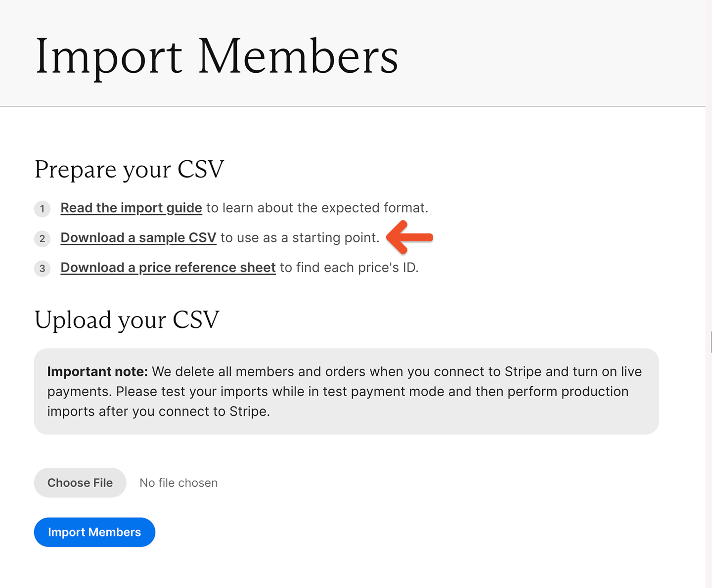
Task: Click the step 1 numbered circle
Action: 42,209
